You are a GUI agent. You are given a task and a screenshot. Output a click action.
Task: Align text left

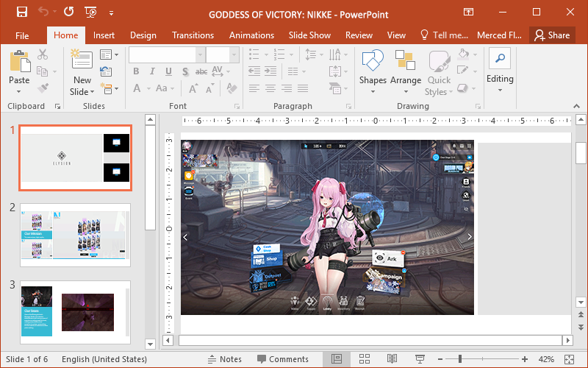[x=254, y=88]
